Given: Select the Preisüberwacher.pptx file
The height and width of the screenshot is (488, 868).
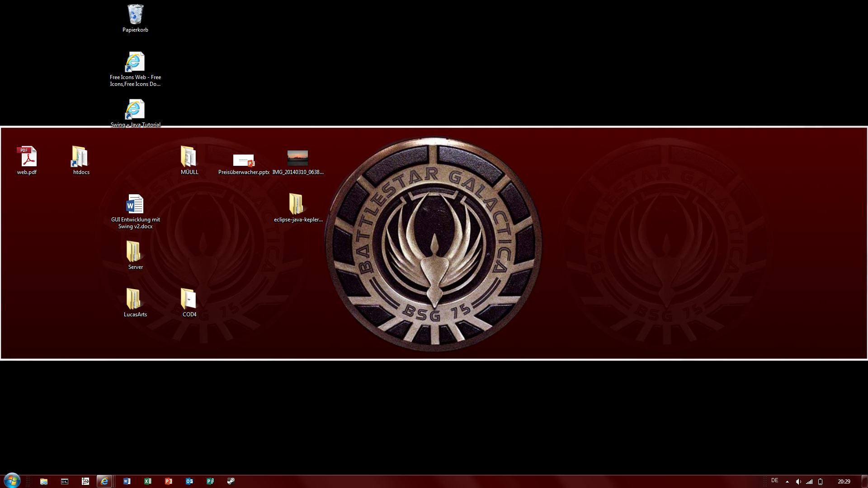Looking at the screenshot, I should click(244, 164).
